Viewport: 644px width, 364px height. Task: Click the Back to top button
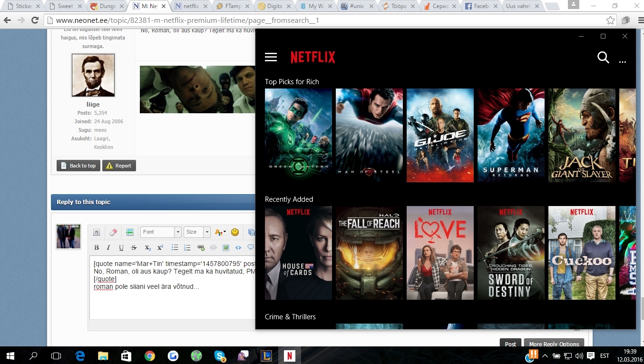(78, 166)
